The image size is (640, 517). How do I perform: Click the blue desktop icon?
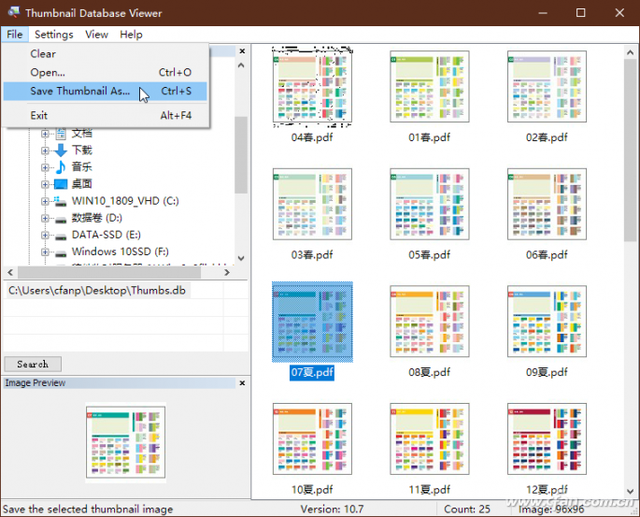[61, 184]
